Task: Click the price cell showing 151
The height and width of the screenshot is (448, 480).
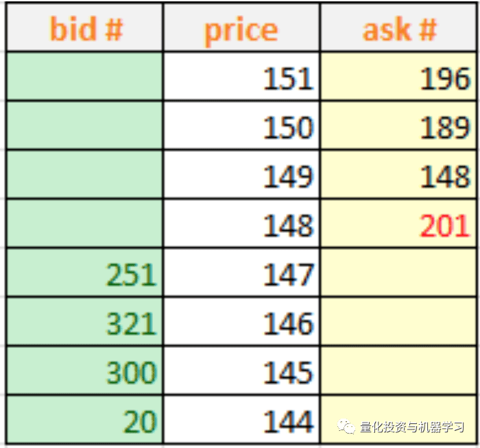Action: click(241, 76)
